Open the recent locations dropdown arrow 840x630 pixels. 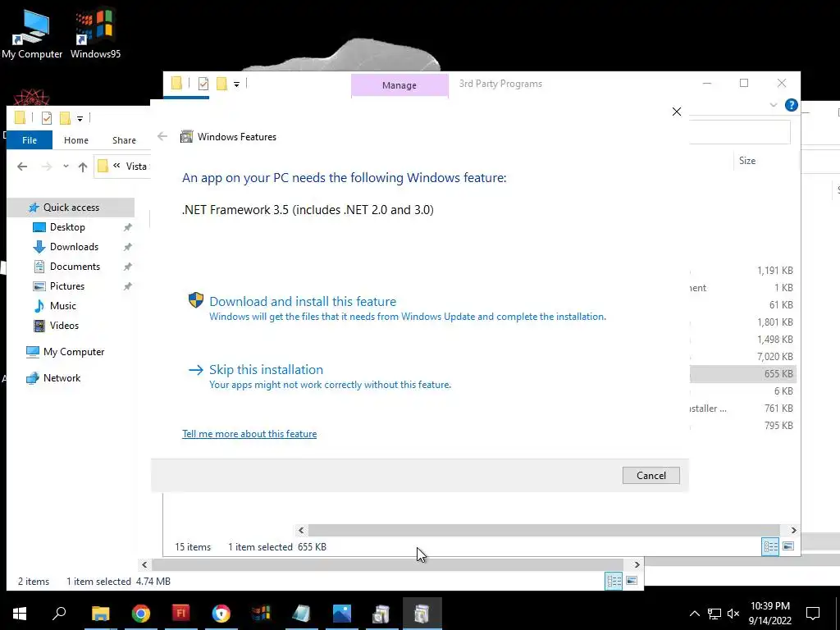(66, 166)
